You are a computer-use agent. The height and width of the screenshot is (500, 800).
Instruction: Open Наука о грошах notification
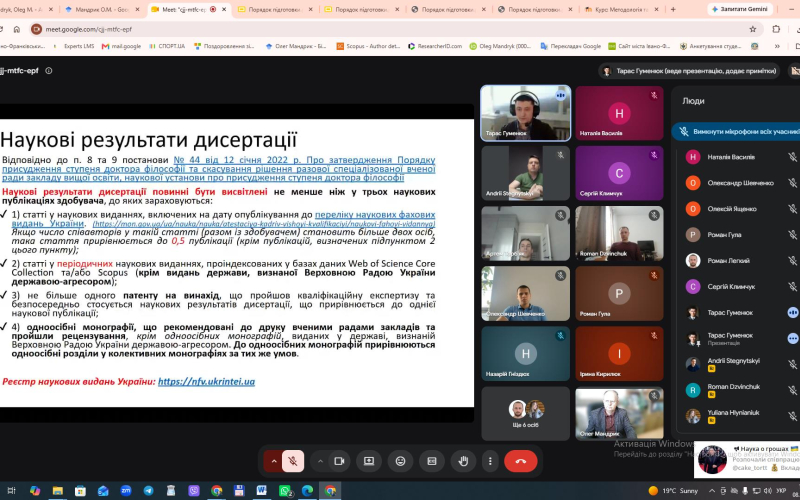click(747, 460)
